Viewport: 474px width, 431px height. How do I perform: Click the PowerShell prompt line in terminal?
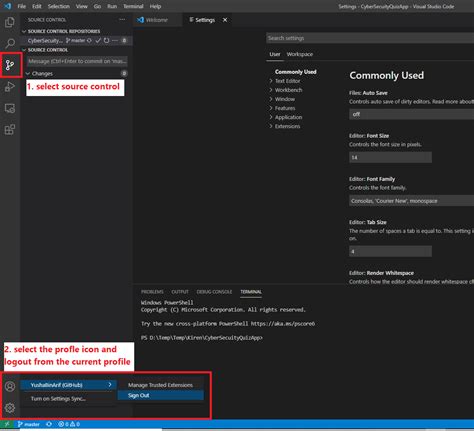coord(202,338)
